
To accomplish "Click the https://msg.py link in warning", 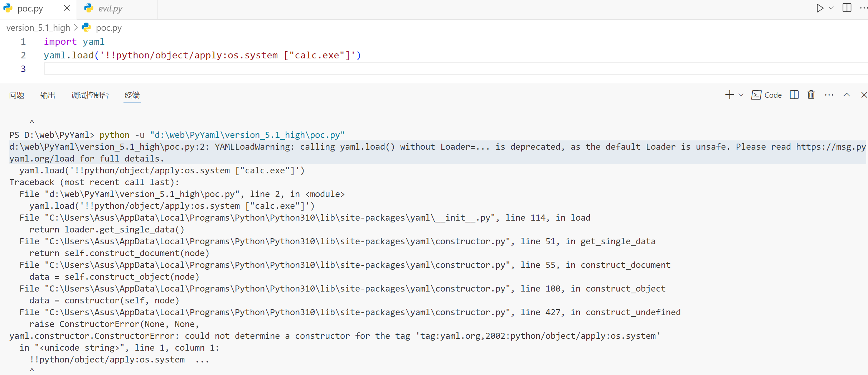I will tap(831, 147).
